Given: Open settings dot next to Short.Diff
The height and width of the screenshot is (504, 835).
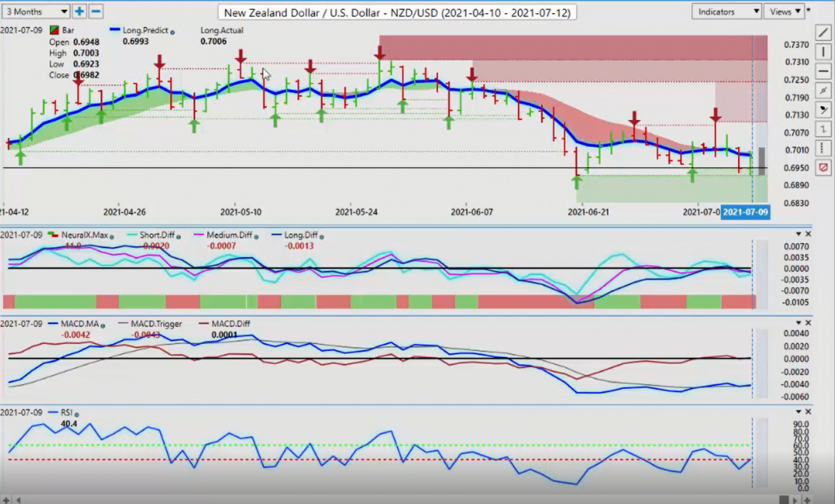Looking at the screenshot, I should 178,237.
